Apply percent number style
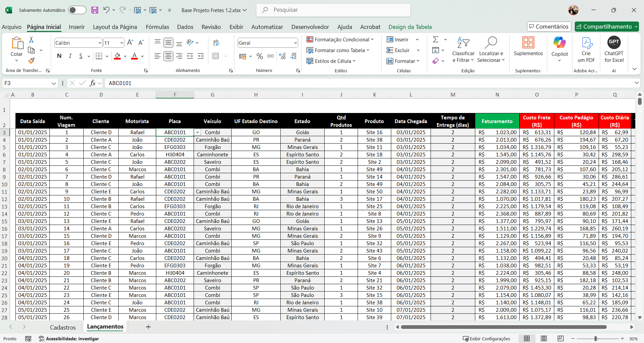This screenshot has height=343, width=644. pyautogui.click(x=259, y=56)
